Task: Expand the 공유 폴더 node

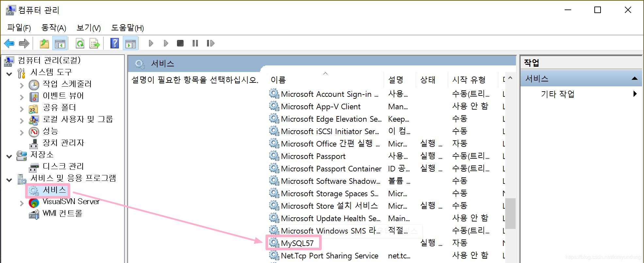Action: point(22,109)
